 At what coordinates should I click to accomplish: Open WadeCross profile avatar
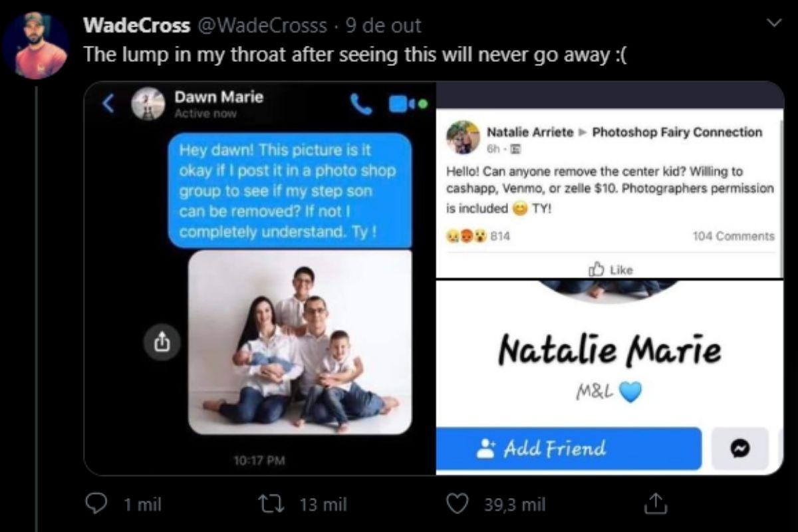(x=35, y=45)
